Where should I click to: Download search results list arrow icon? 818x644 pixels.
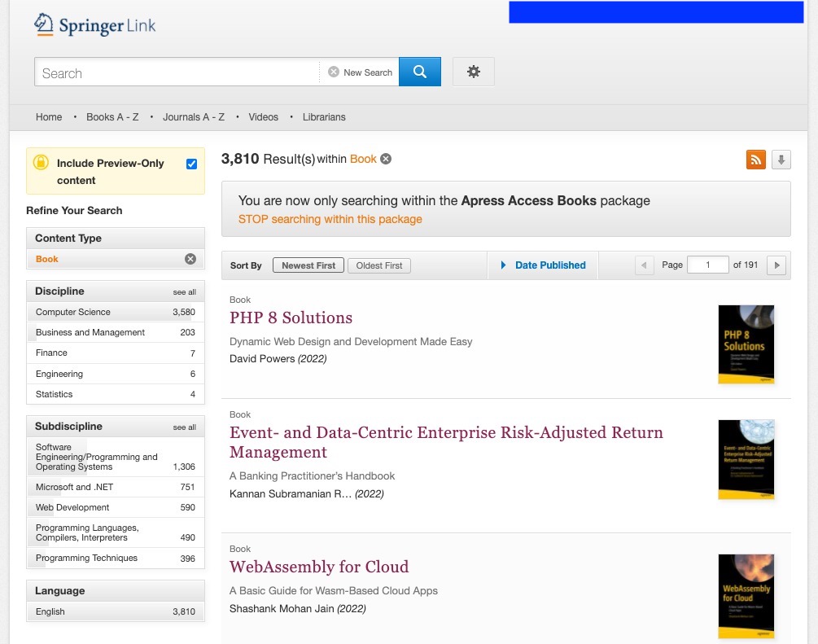coord(781,160)
